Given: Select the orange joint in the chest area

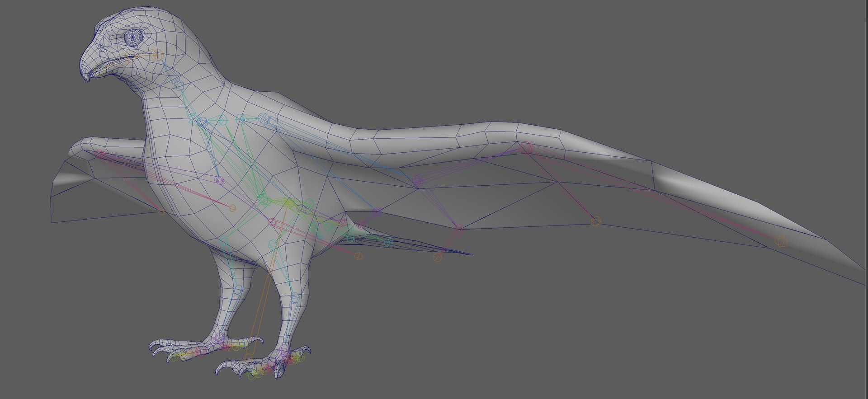Looking at the screenshot, I should coord(232,208).
